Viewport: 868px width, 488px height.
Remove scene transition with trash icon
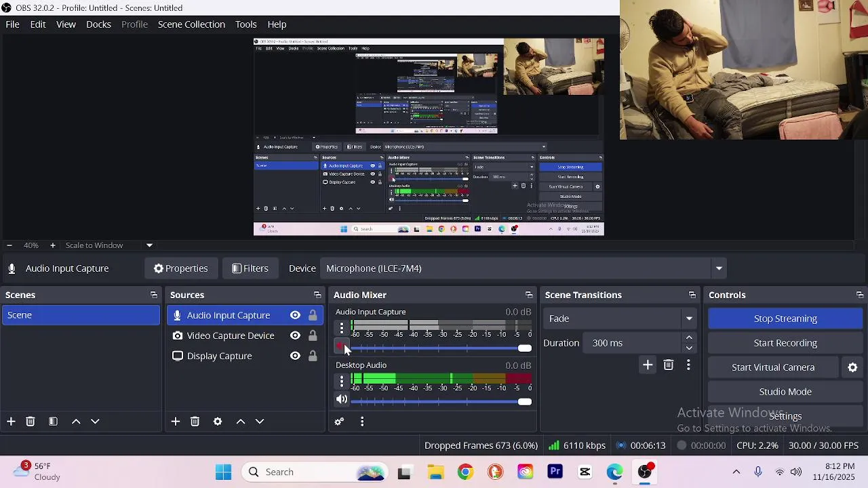[669, 365]
